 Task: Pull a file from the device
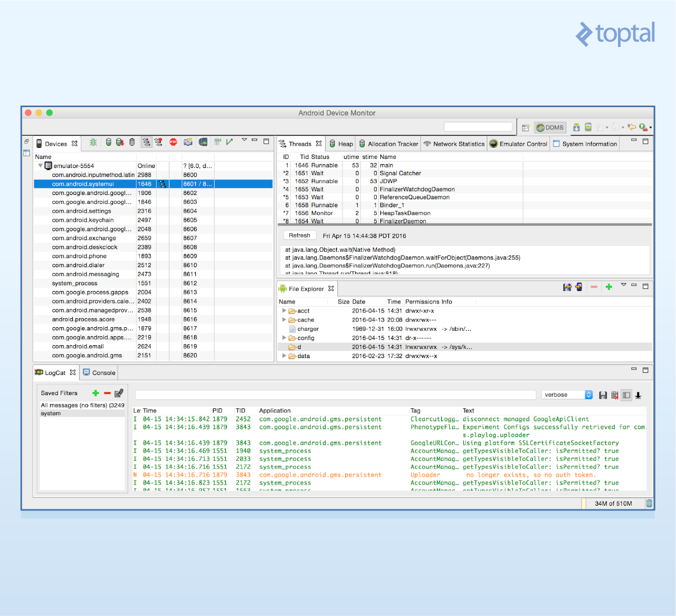[567, 287]
